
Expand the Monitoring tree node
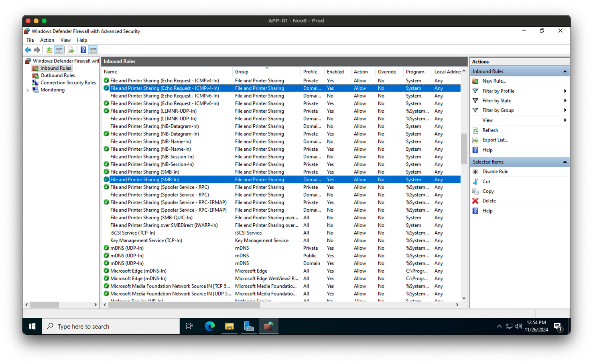[x=28, y=90]
